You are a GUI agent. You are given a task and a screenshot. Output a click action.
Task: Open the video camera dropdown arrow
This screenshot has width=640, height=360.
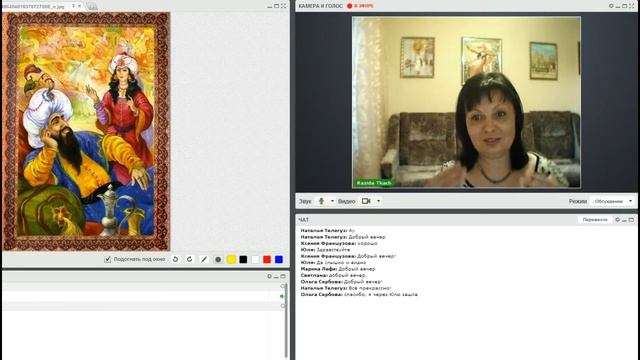point(378,201)
